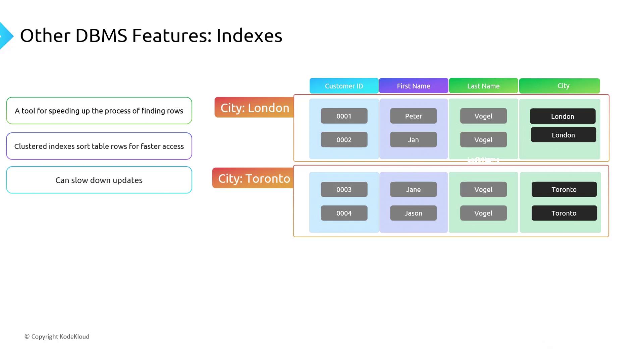Image resolution: width=644 pixels, height=362 pixels.
Task: Click the Copyright KodeKloud text
Action: pyautogui.click(x=57, y=337)
